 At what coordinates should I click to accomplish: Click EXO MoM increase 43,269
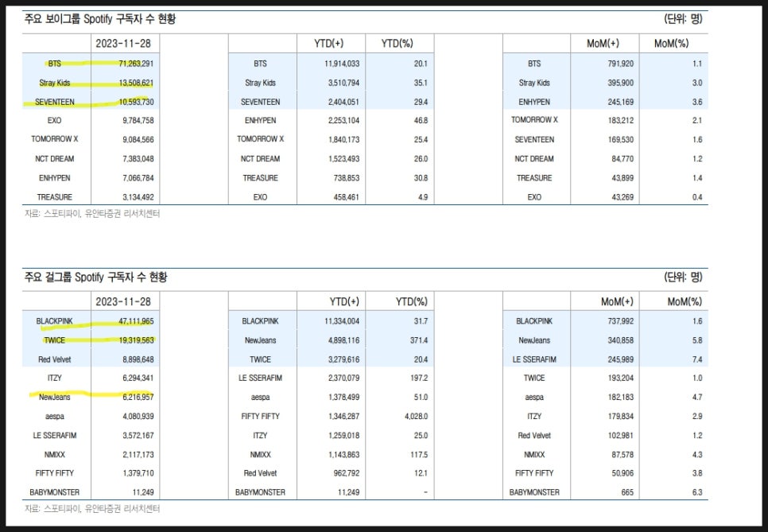click(x=623, y=197)
